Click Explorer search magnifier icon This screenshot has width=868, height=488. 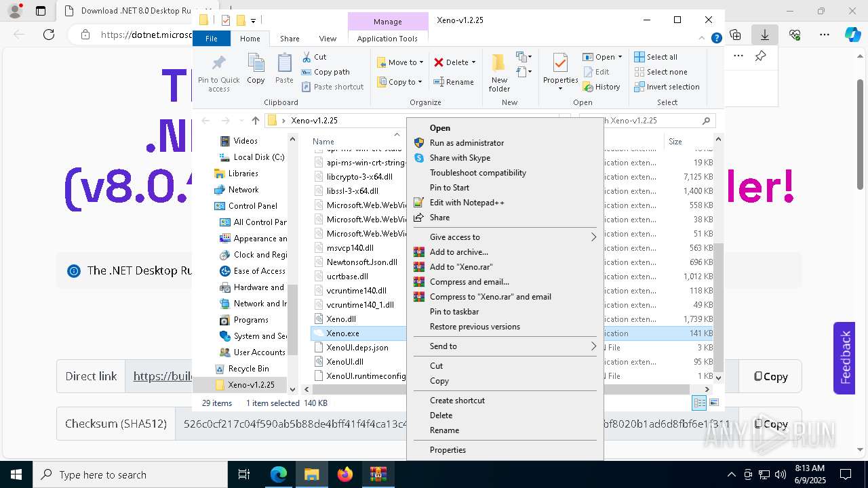point(706,121)
